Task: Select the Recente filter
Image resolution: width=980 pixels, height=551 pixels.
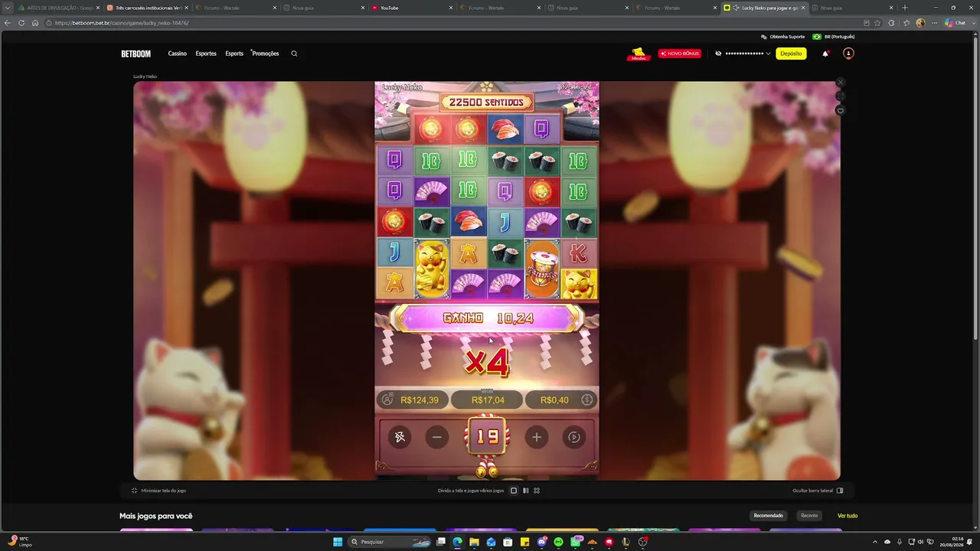Action: coord(809,516)
